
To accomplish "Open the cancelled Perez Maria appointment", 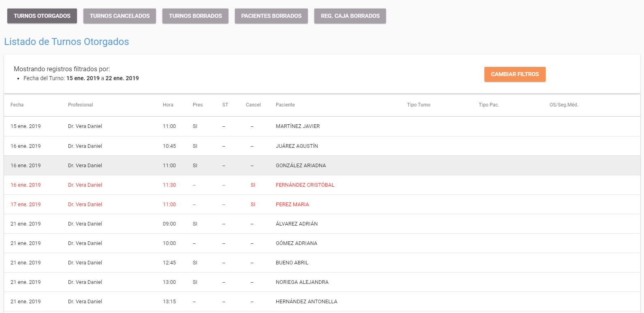I will tap(292, 204).
